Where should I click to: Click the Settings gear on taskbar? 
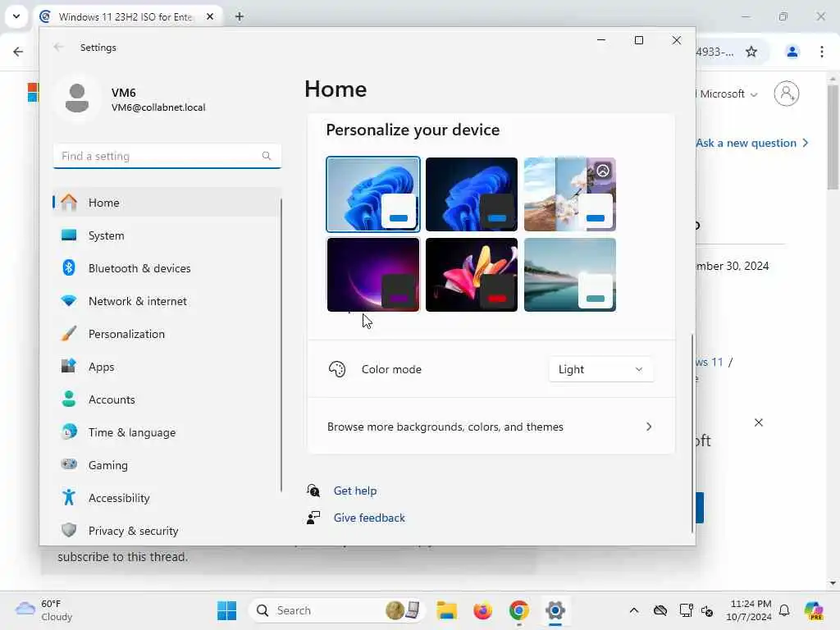(555, 610)
